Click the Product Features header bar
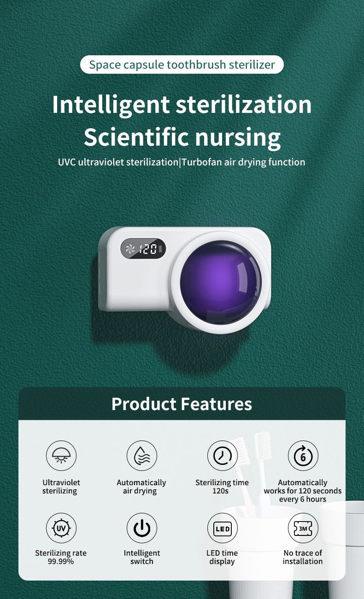 [182, 404]
